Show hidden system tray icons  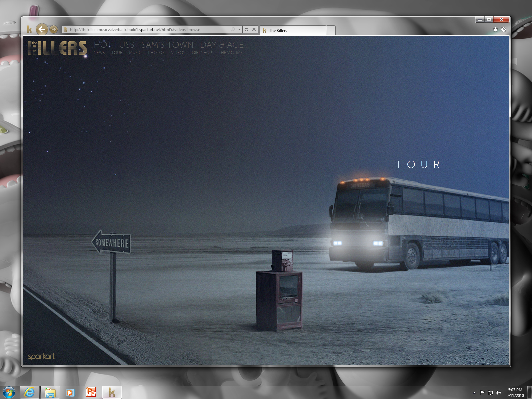474,393
